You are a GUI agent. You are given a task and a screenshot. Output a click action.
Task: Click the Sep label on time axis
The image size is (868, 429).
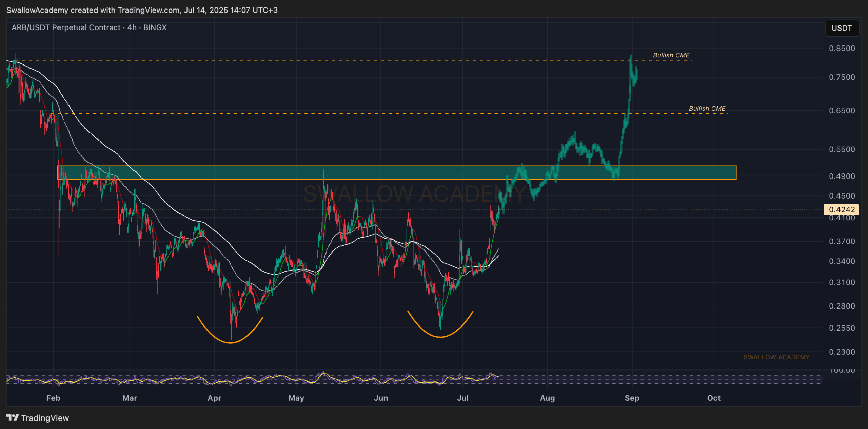(632, 398)
